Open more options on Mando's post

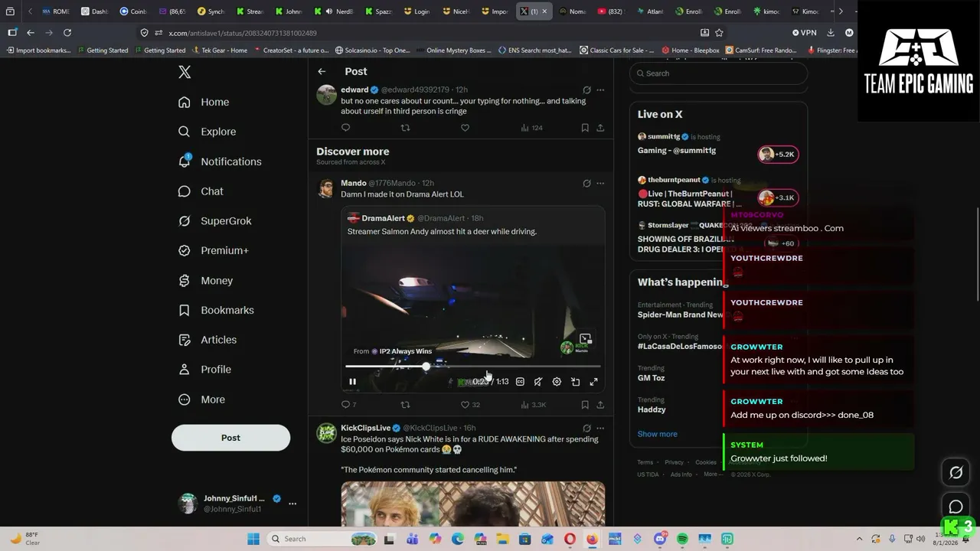coord(600,183)
